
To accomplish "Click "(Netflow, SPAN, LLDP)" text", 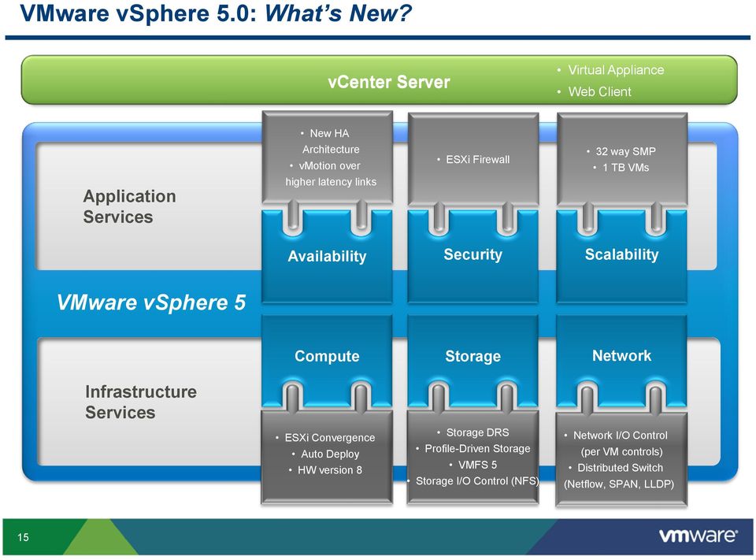I will (x=619, y=484).
